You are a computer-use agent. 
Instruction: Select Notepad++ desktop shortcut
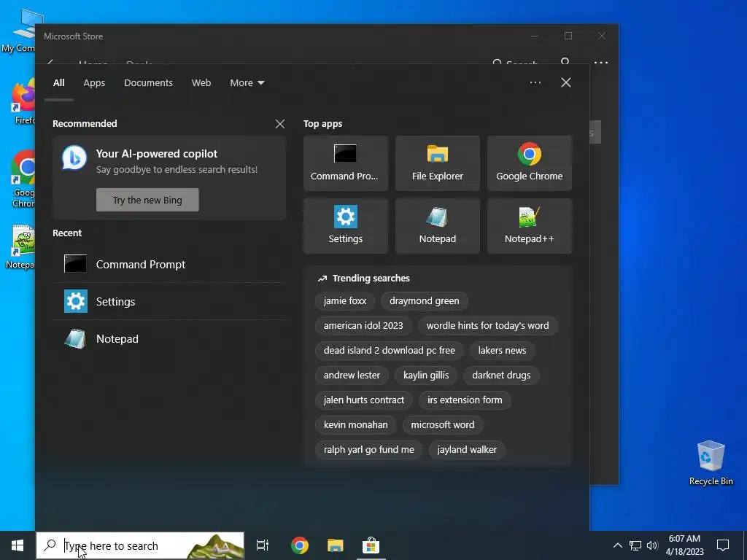pyautogui.click(x=21, y=248)
